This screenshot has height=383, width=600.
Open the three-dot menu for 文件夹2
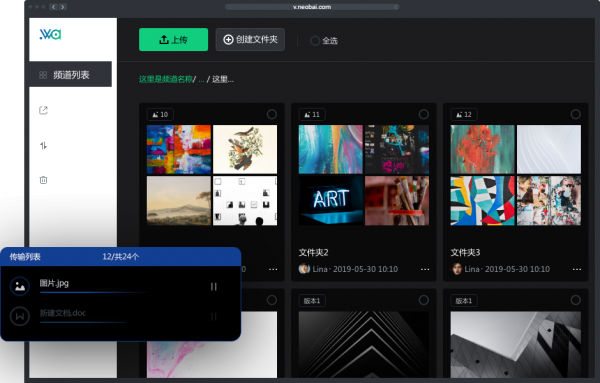click(x=425, y=269)
